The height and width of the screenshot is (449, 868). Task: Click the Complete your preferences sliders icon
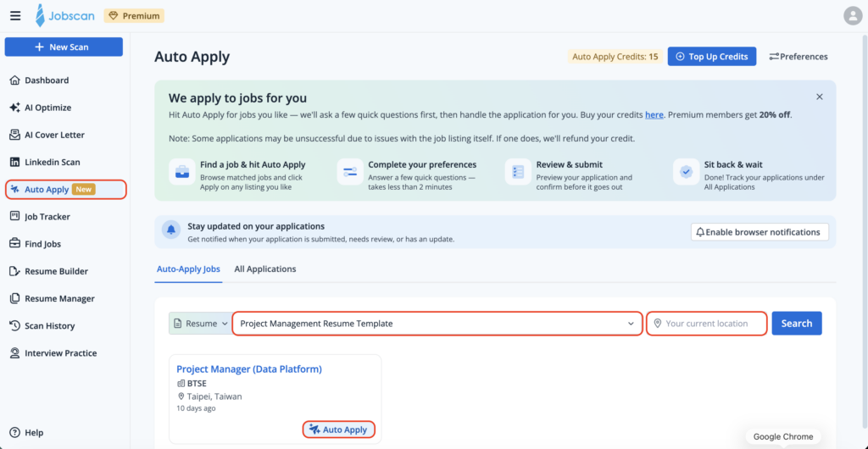tap(350, 171)
